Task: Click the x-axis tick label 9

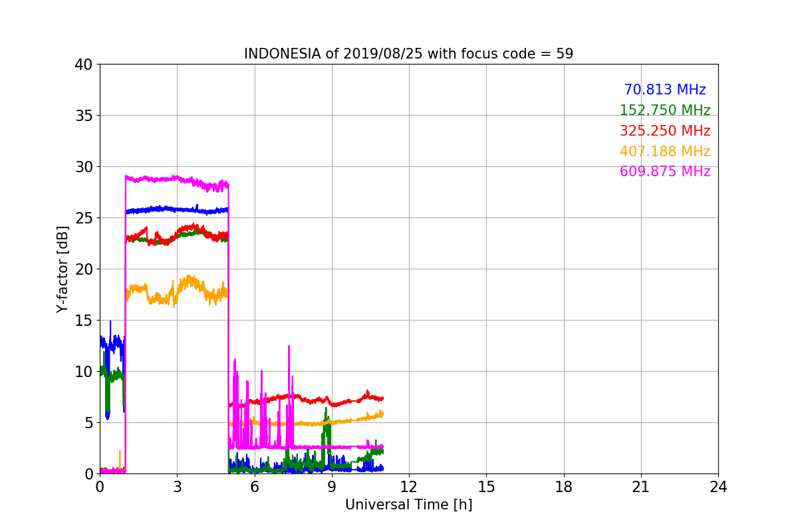Action: click(x=331, y=487)
